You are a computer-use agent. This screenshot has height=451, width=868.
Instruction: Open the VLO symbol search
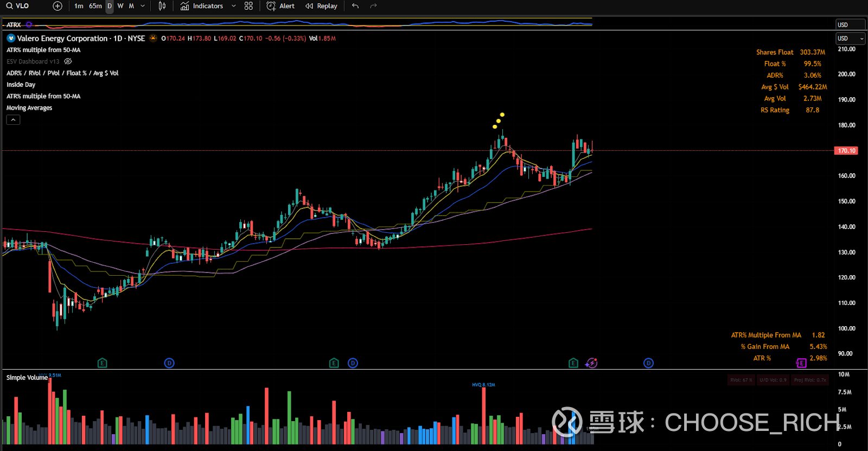tap(17, 6)
